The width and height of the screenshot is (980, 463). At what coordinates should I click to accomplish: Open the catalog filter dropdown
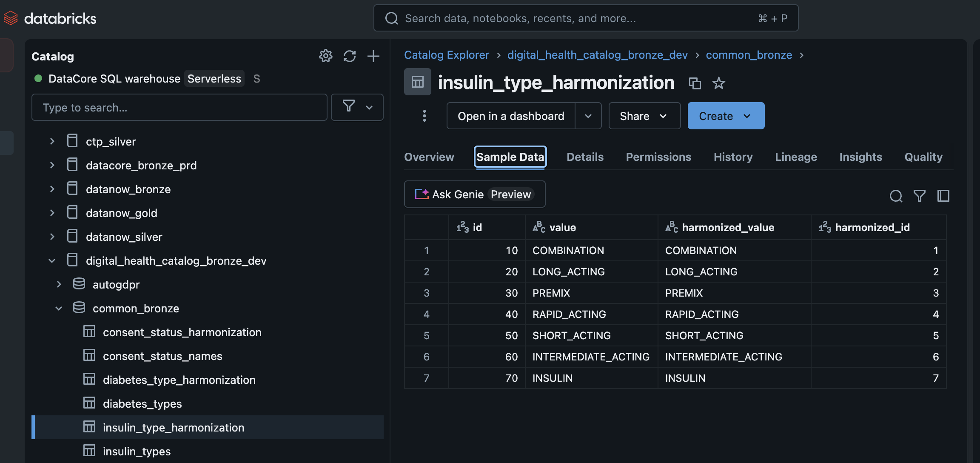click(357, 107)
